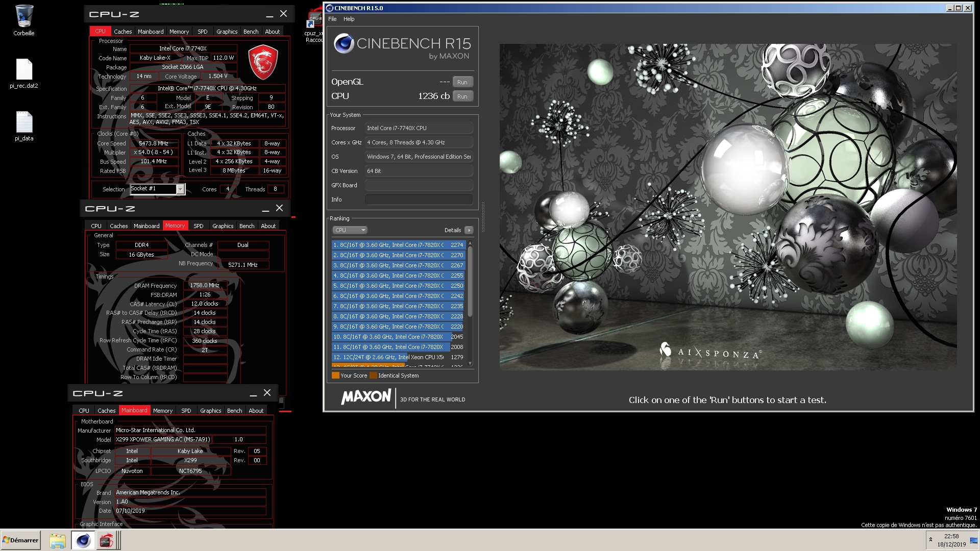Click the Démarrer start button
Viewport: 980px width, 551px height.
[20, 540]
